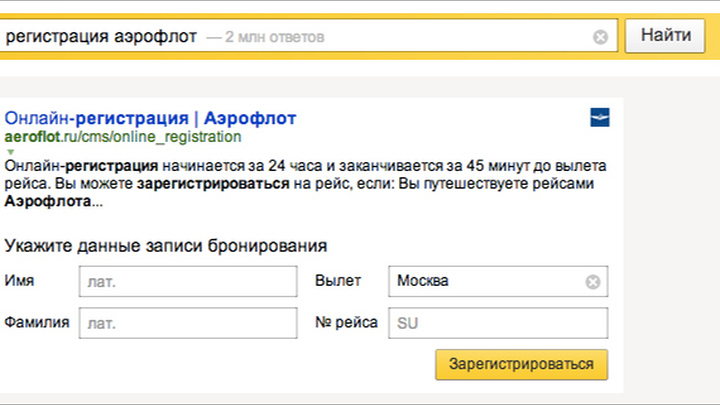Focus the № рейса flight number field
The width and height of the screenshot is (720, 405).
tap(498, 323)
